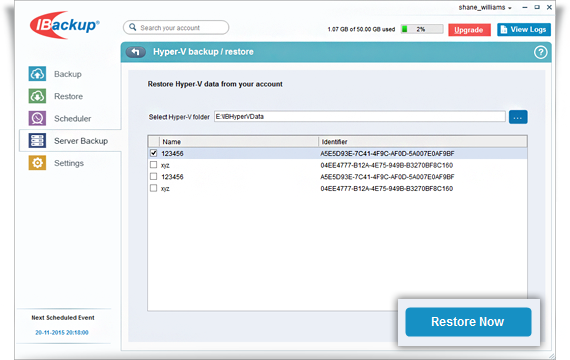Select the Server Backup icon

point(37,141)
